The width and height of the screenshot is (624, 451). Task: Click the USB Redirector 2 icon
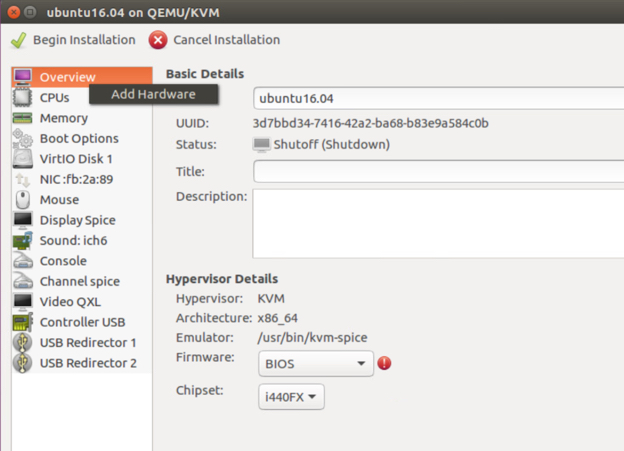coord(23,363)
